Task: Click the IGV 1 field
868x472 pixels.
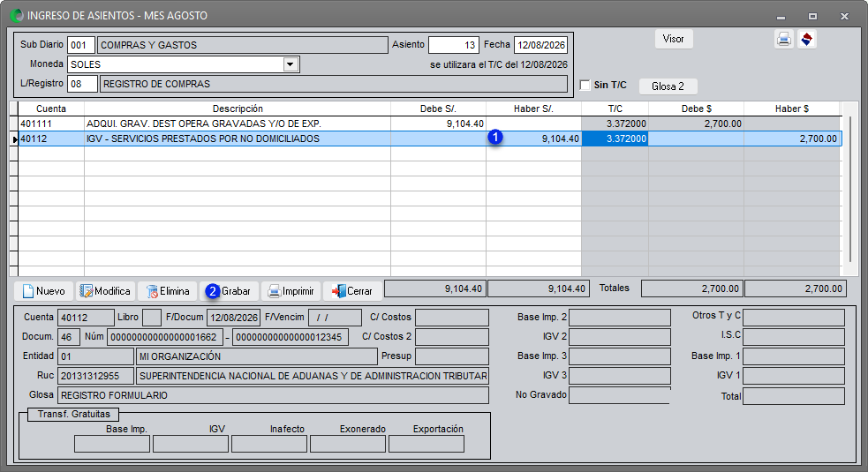Action: (x=794, y=376)
